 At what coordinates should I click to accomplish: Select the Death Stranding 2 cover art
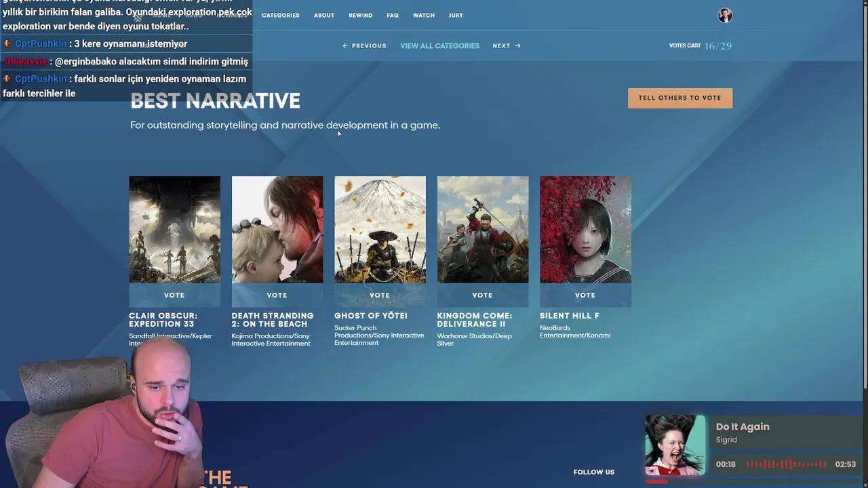coord(277,230)
